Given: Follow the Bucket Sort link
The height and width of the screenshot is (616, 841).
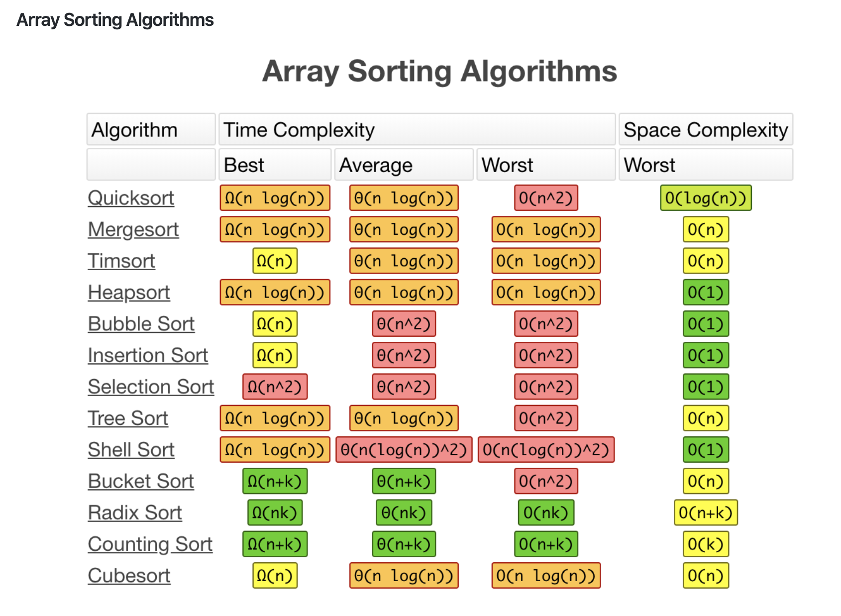Looking at the screenshot, I should click(141, 481).
